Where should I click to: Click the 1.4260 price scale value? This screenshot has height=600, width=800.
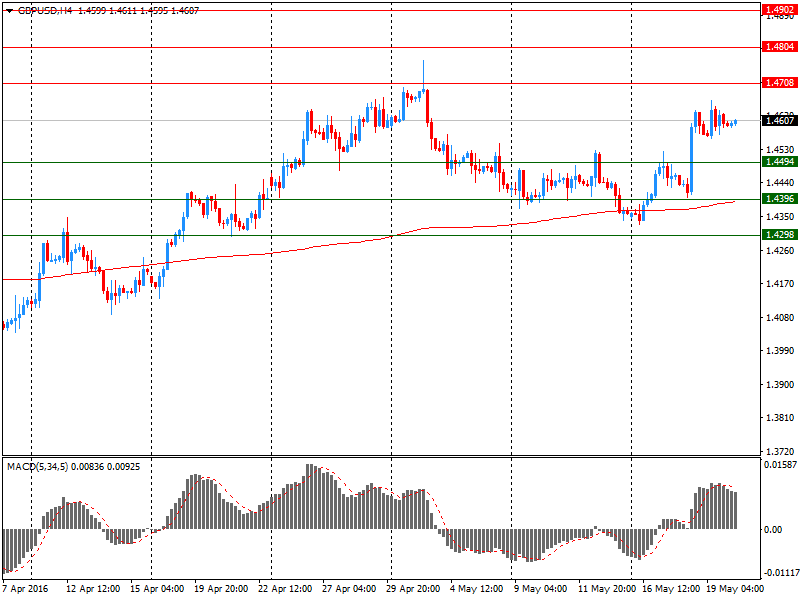click(781, 251)
